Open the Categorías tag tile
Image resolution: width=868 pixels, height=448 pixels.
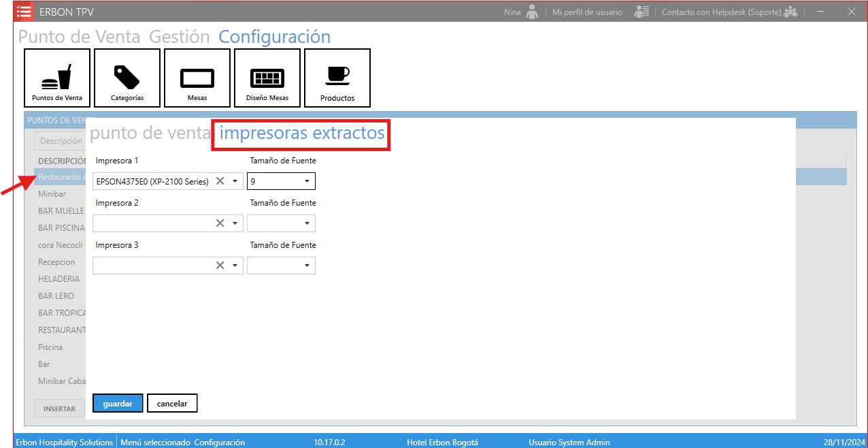point(127,78)
